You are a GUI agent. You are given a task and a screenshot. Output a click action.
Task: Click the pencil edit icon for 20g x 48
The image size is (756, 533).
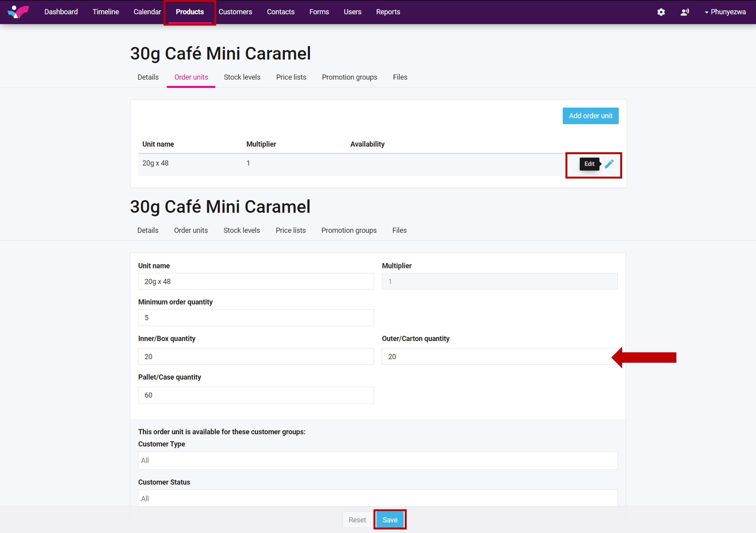[x=609, y=164]
